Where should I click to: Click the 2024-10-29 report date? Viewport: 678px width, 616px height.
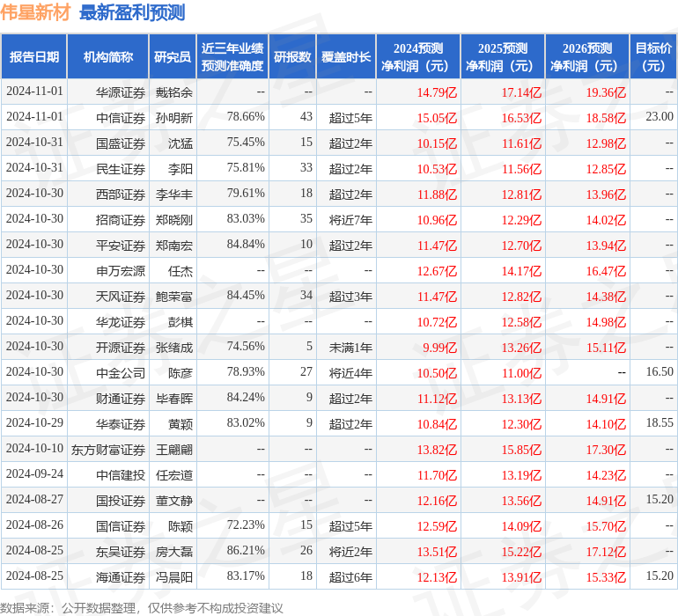tap(34, 422)
